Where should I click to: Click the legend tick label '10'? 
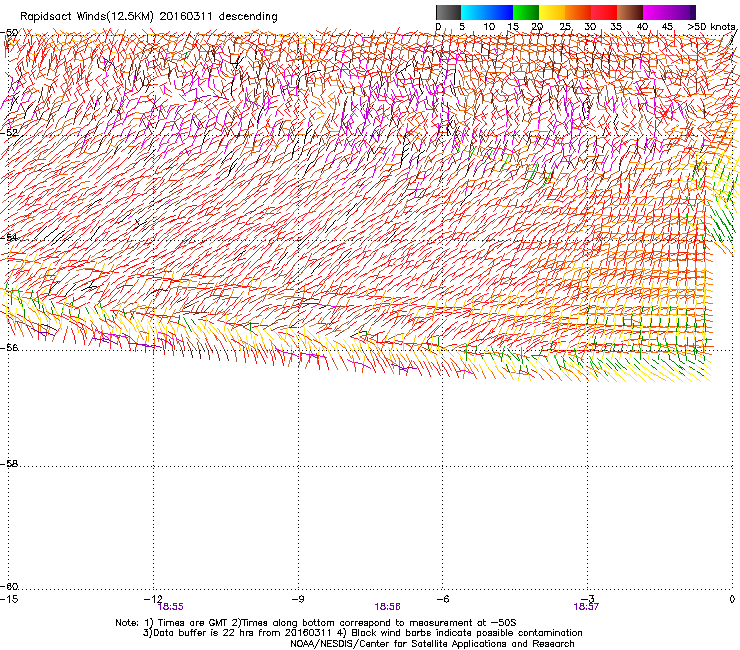point(489,27)
